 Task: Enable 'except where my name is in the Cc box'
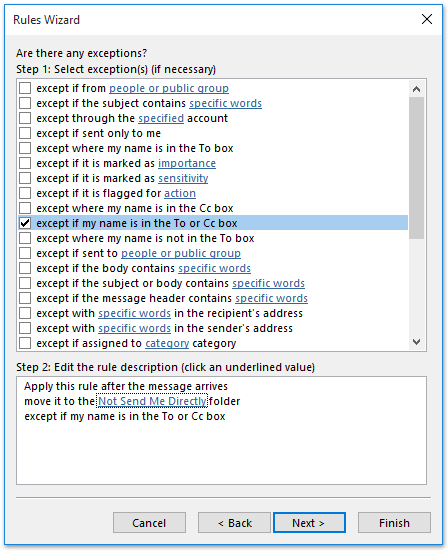pyautogui.click(x=25, y=208)
